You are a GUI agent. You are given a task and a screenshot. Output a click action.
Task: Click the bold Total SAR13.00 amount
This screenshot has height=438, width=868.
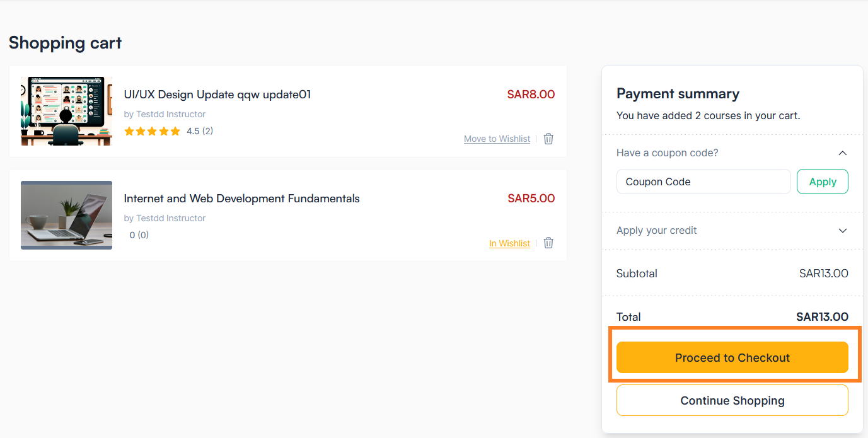822,317
